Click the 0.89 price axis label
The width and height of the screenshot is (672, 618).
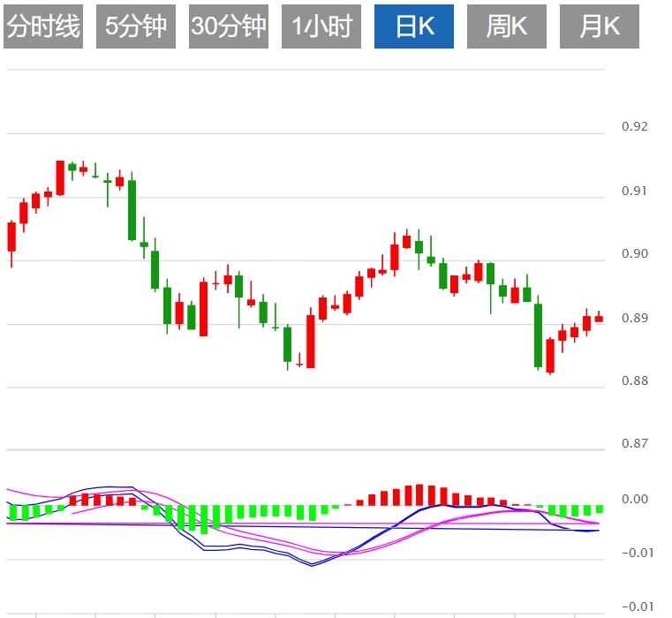[634, 318]
